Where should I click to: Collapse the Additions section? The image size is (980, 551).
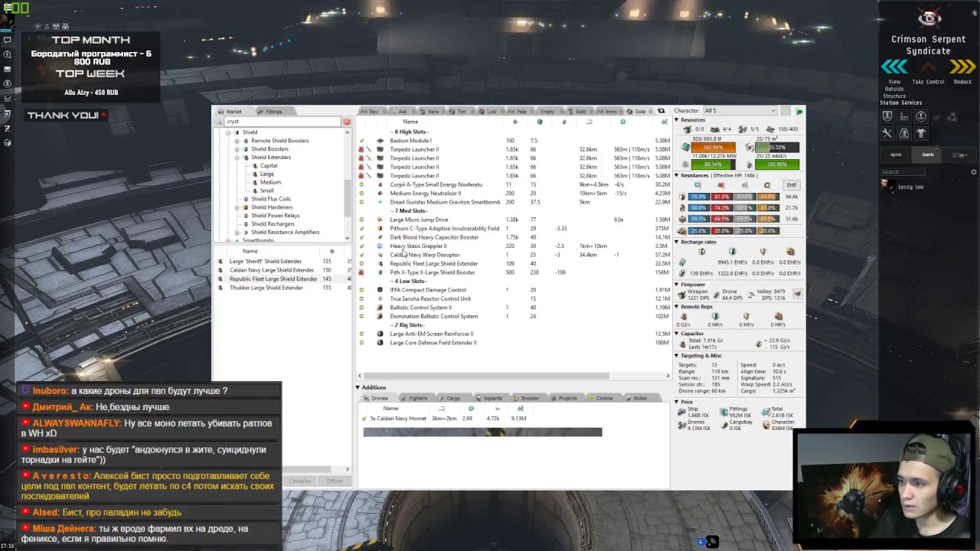click(358, 387)
